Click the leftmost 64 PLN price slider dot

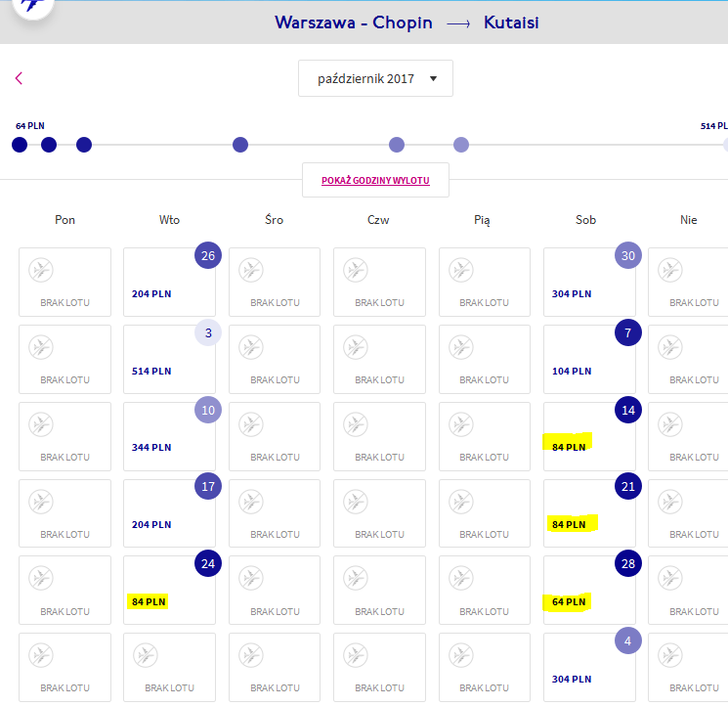tap(20, 145)
